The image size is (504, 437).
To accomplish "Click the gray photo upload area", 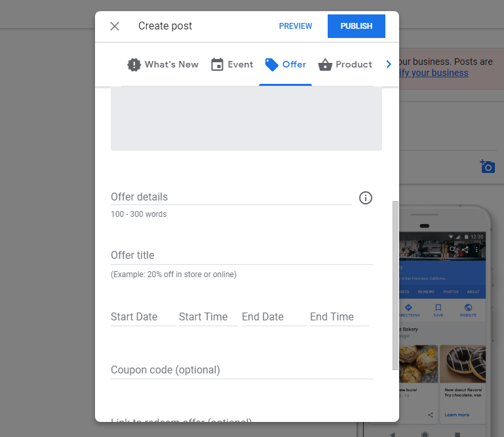I will pyautogui.click(x=246, y=118).
